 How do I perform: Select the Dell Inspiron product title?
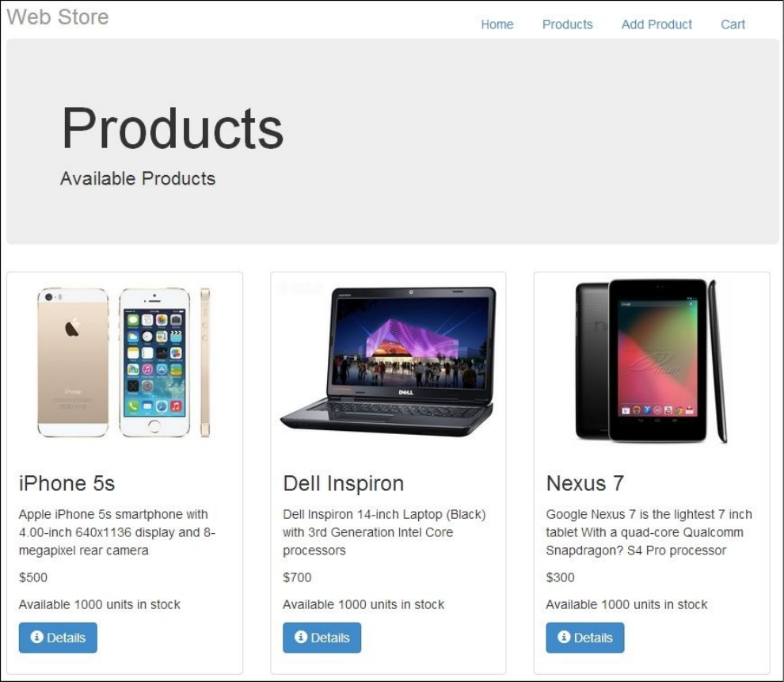pos(344,483)
